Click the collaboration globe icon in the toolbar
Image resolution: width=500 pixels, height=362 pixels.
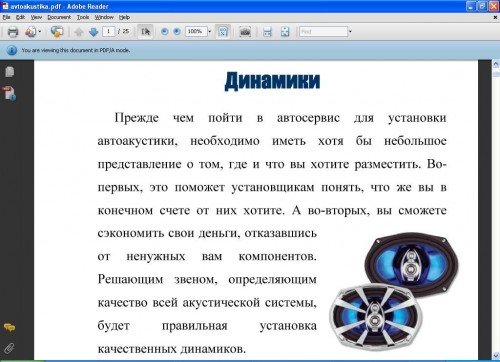click(57, 32)
